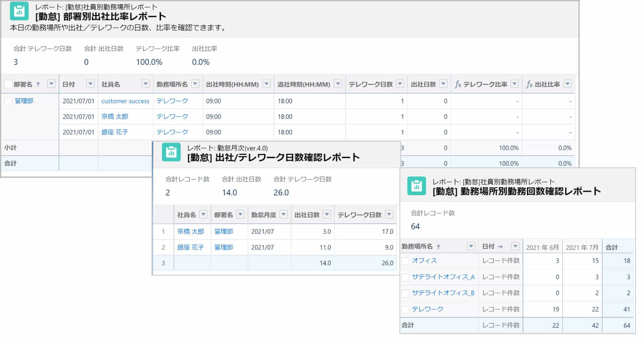Open the dropdown on テレワーク日数 column in the monthly report
The width and height of the screenshot is (644, 341).
(x=389, y=215)
